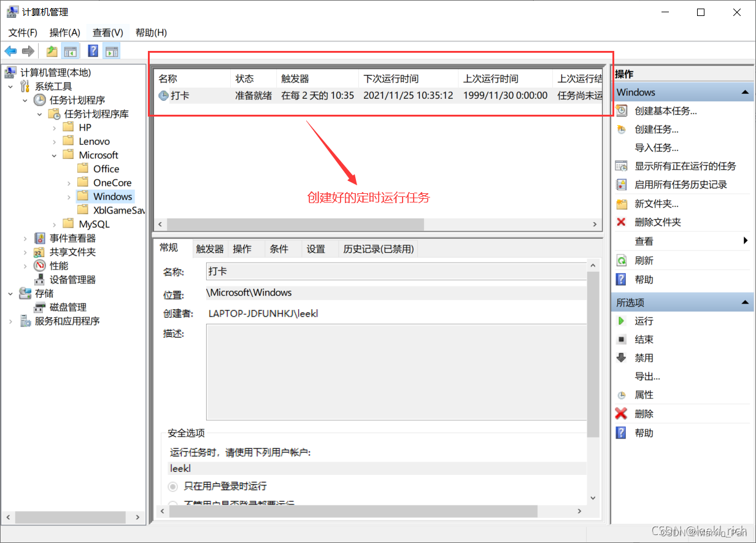Click the 磁盘管理 icon in tree

pos(40,307)
